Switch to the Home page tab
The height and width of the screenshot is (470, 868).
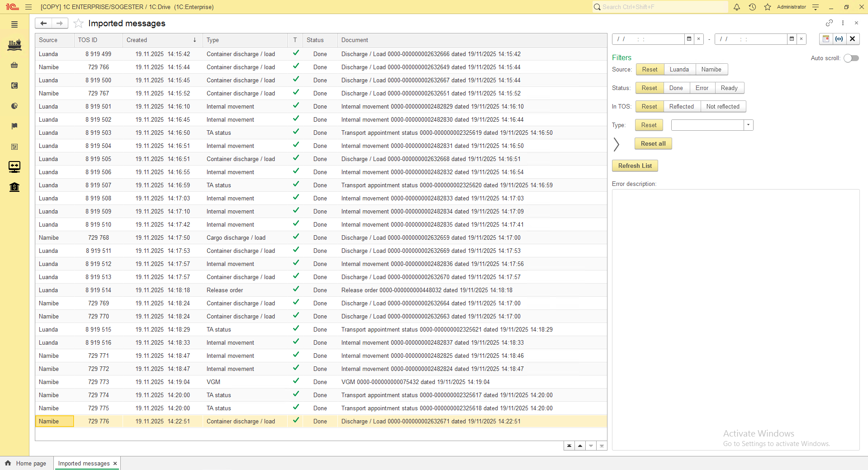point(26,463)
